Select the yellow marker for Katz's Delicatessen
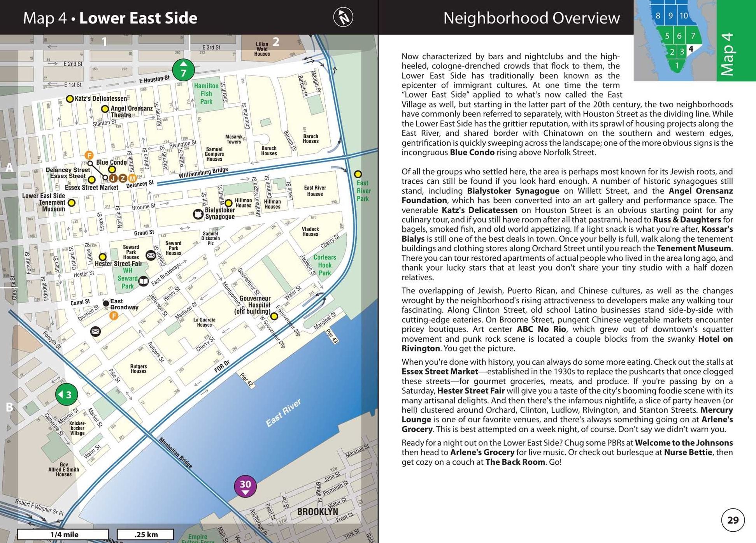 point(70,99)
